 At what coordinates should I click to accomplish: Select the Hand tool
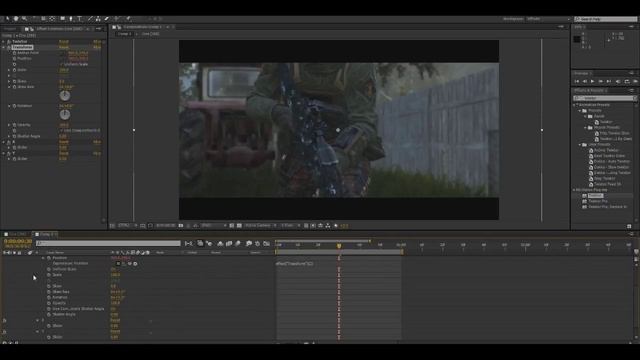coord(16,19)
